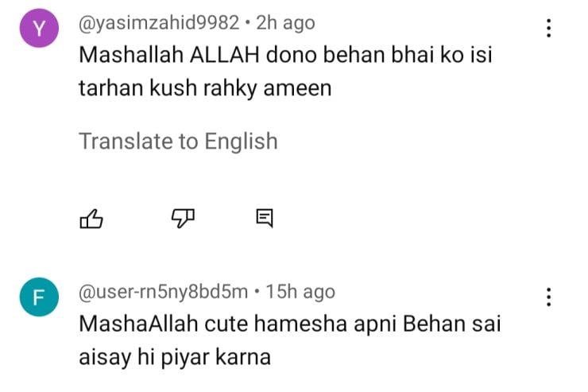The width and height of the screenshot is (588, 392).
Task: Tap the purple Y profile avatar
Action: 35,30
